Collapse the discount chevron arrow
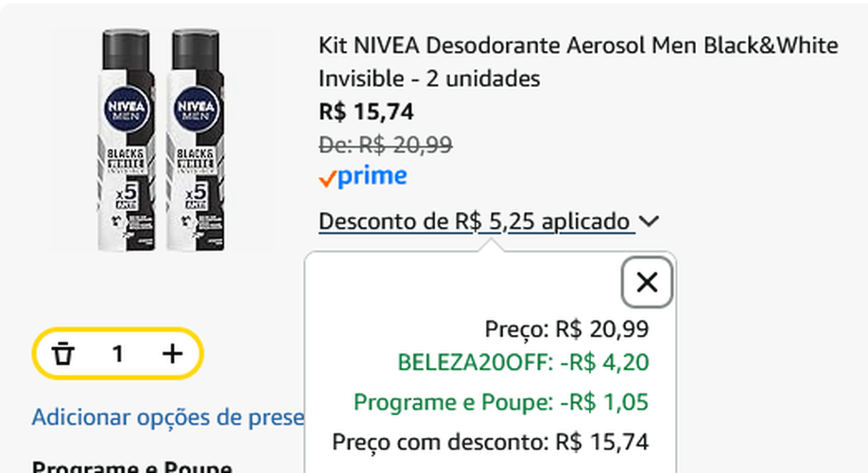This screenshot has width=868, height=473. tap(649, 221)
